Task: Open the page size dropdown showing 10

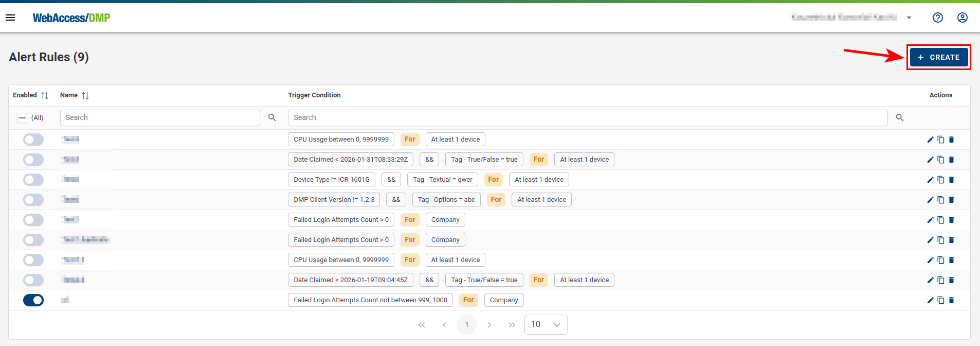Action: pos(546,324)
